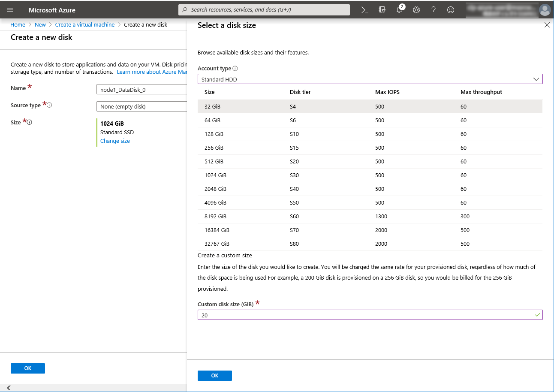Open the help question mark
The width and height of the screenshot is (554, 392).
click(434, 10)
